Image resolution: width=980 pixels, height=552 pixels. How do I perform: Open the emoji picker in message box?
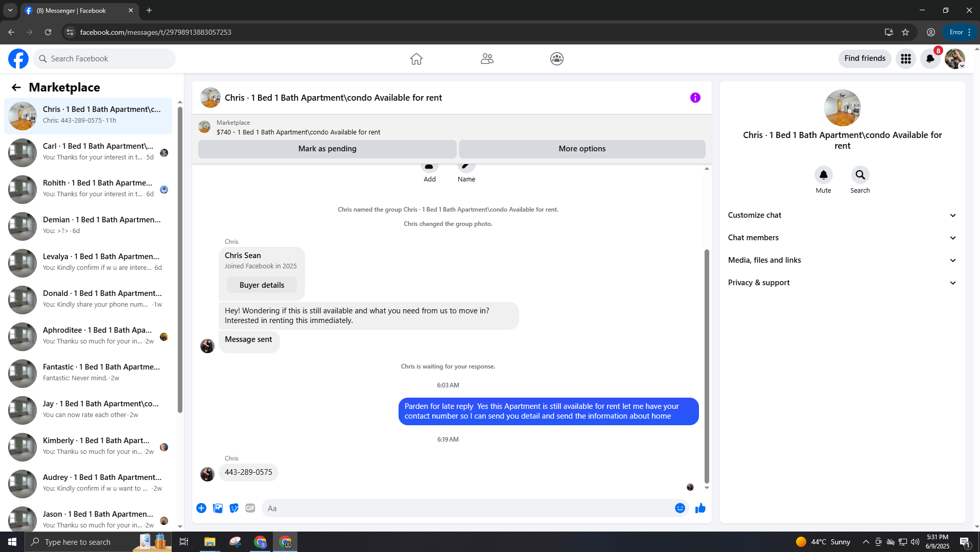(680, 508)
